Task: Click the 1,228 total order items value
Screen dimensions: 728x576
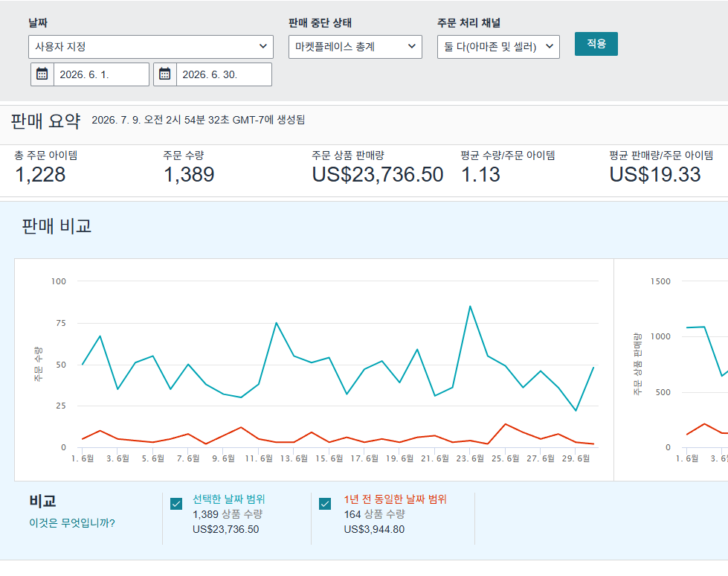Action: click(x=40, y=175)
